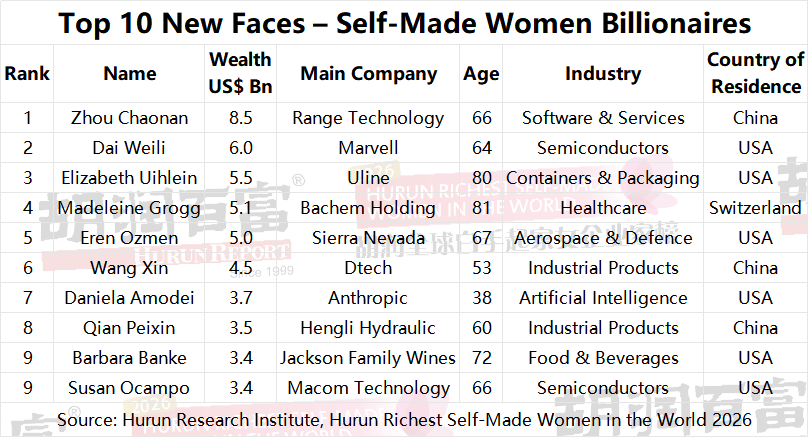This screenshot has width=808, height=437.
Task: Click the table title about Self-Made Women Billionaires
Action: (404, 22)
